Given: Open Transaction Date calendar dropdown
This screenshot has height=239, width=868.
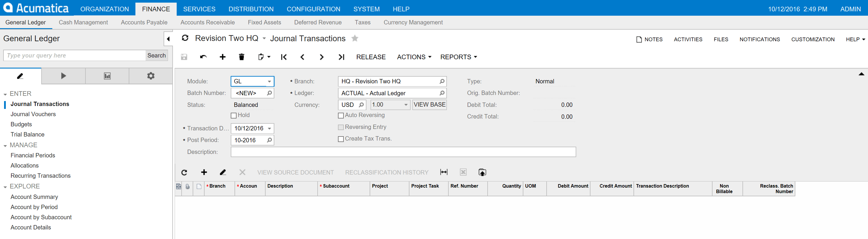Looking at the screenshot, I should (270, 129).
